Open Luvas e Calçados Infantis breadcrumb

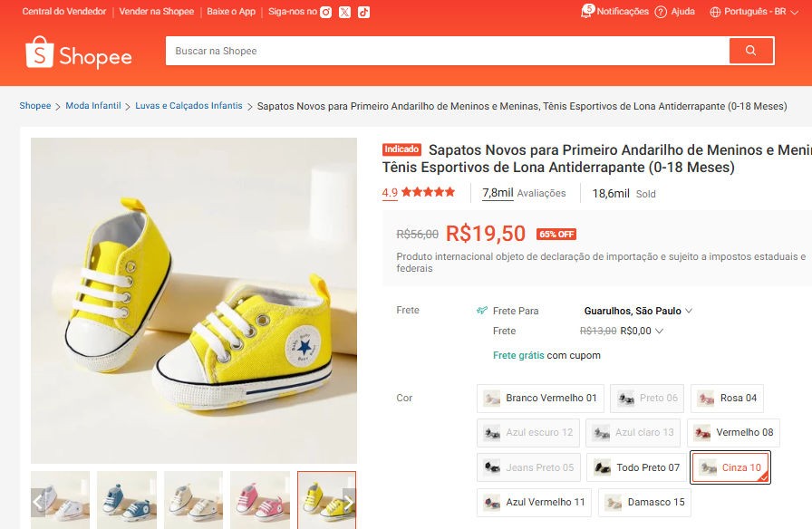pyautogui.click(x=188, y=106)
